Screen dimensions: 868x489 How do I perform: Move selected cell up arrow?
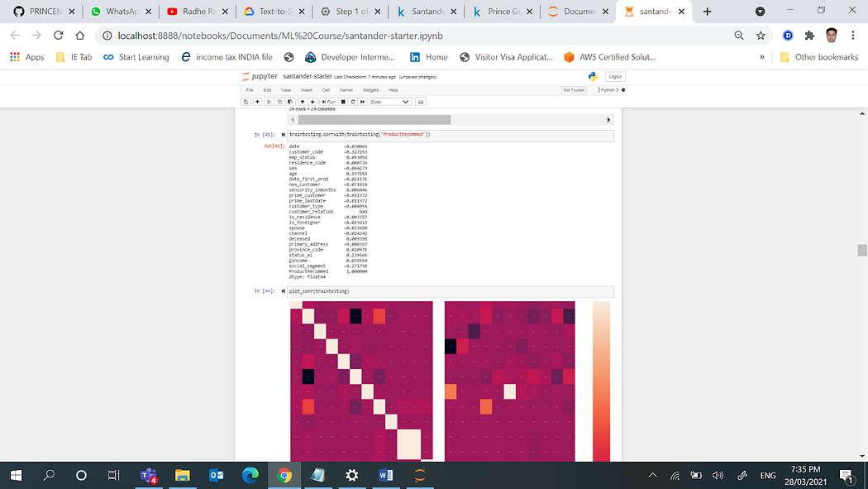point(303,102)
